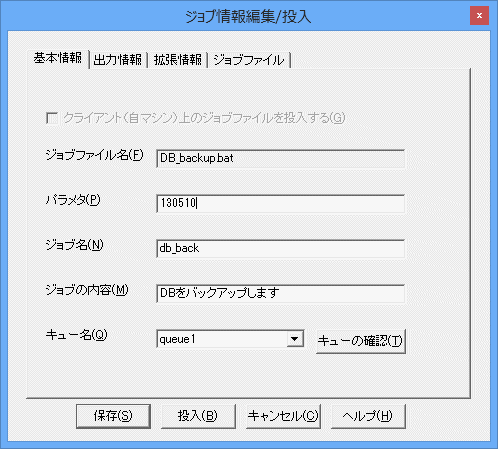Click the ジョブの内容(M) label
The height and width of the screenshot is (449, 498).
tap(87, 290)
